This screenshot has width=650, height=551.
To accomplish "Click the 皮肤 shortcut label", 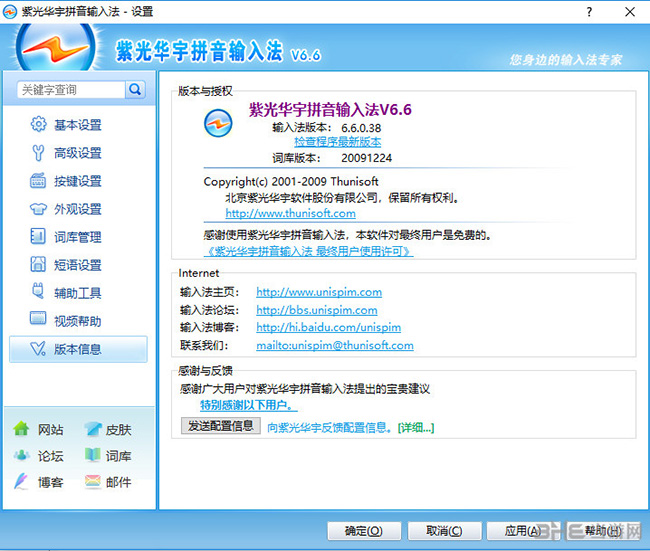I will 119,430.
